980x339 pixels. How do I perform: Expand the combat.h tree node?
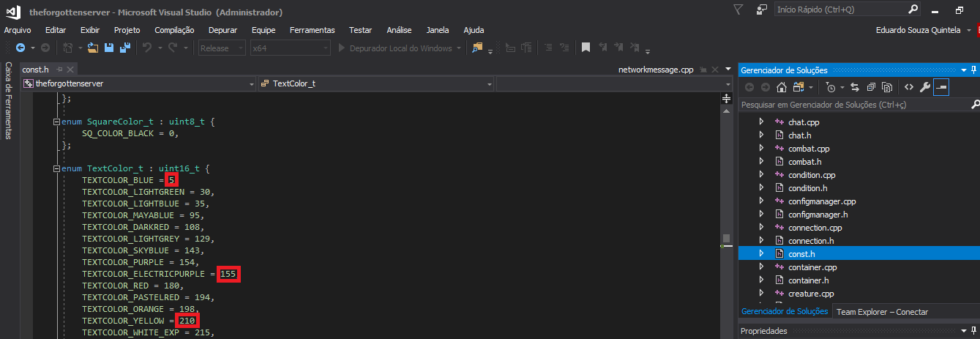[761, 162]
